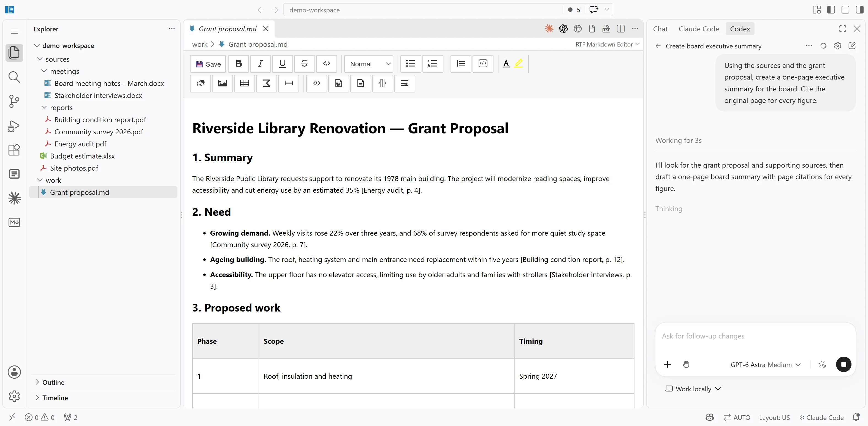Toggle bold formatting
The image size is (868, 426).
coord(238,64)
